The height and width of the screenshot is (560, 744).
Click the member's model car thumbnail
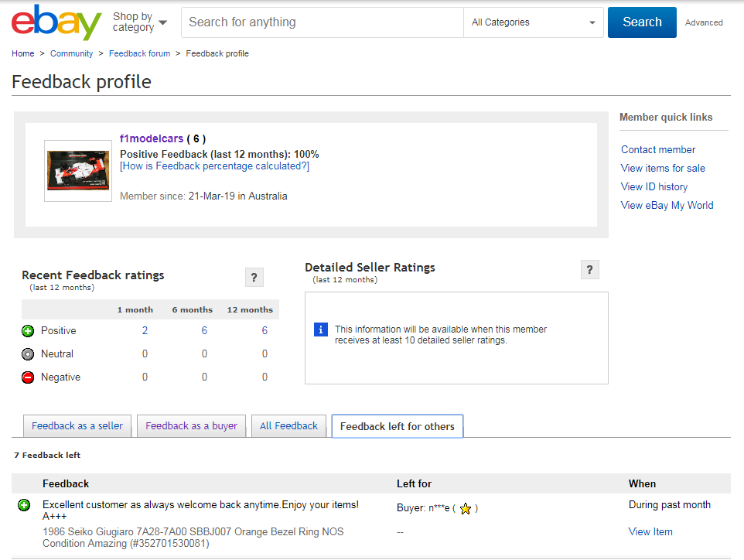tap(77, 171)
